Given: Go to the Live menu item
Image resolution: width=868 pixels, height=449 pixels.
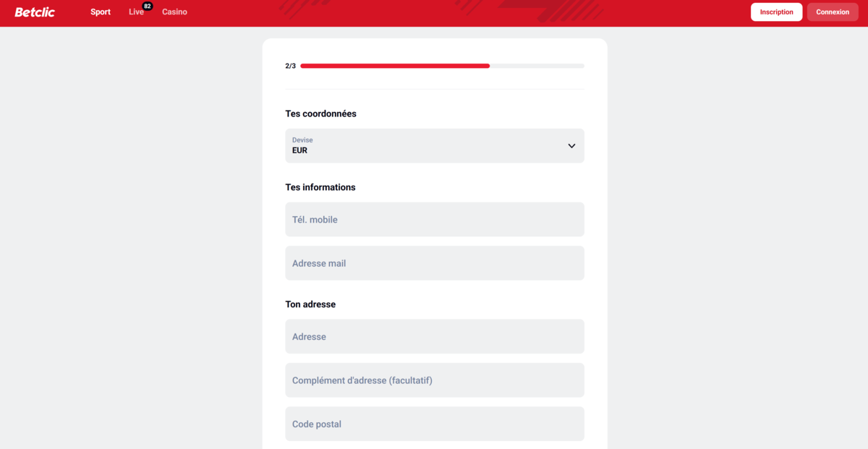Looking at the screenshot, I should click(x=136, y=12).
